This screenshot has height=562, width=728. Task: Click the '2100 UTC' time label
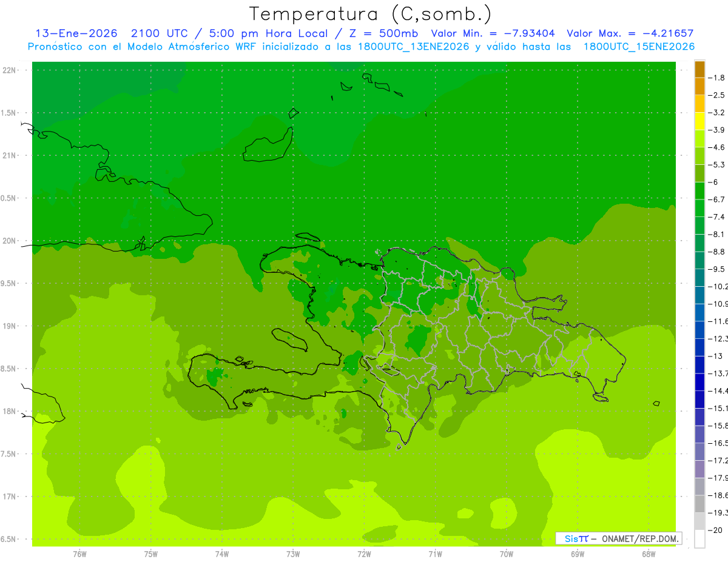coord(160,33)
